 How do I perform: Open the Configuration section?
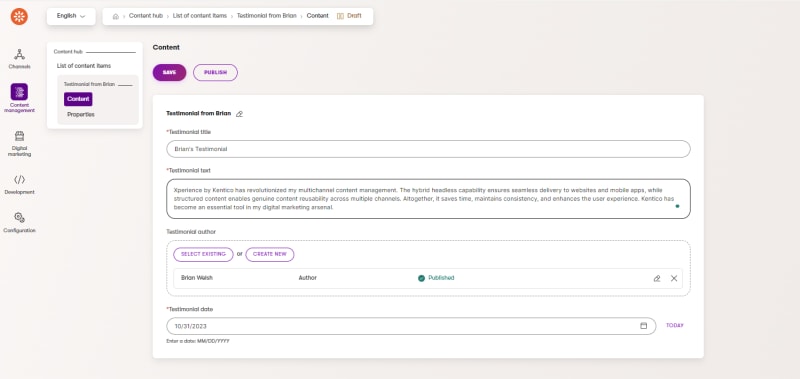pos(19,223)
